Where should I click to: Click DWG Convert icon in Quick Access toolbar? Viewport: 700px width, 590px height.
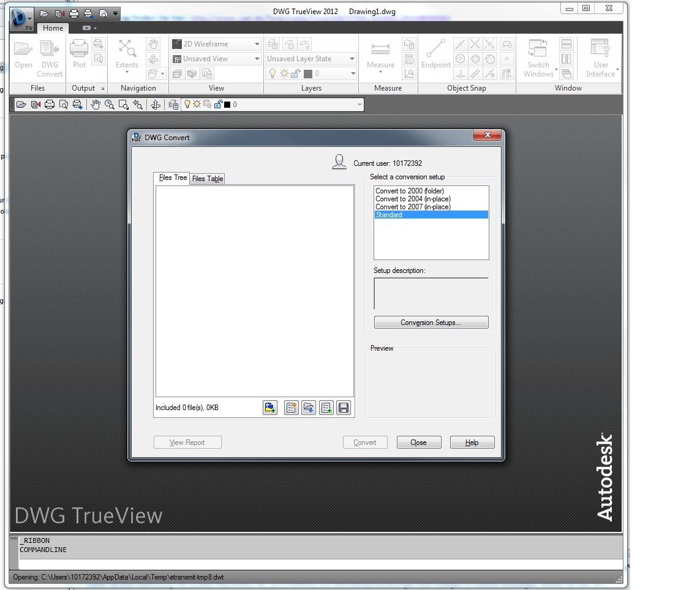click(x=59, y=13)
